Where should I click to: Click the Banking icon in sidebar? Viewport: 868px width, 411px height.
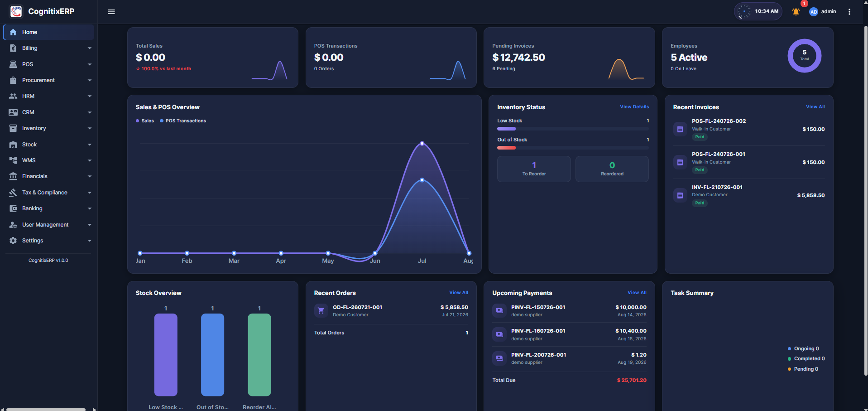(13, 208)
